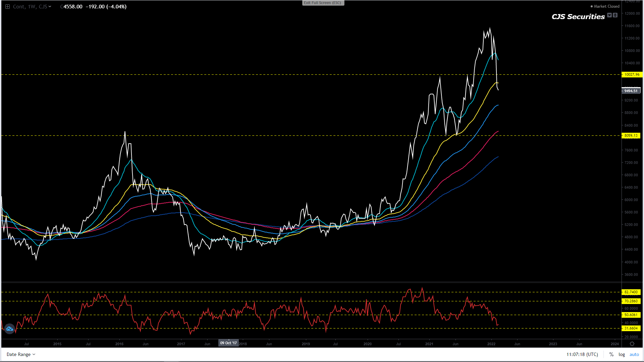Toggle percent scale mode
Screen dimensions: 644x362
611,354
